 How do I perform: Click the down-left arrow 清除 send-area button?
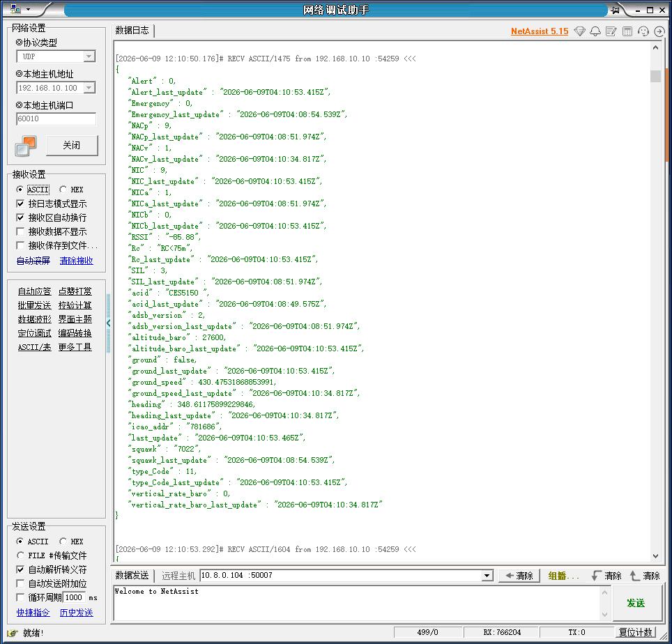pyautogui.click(x=606, y=576)
